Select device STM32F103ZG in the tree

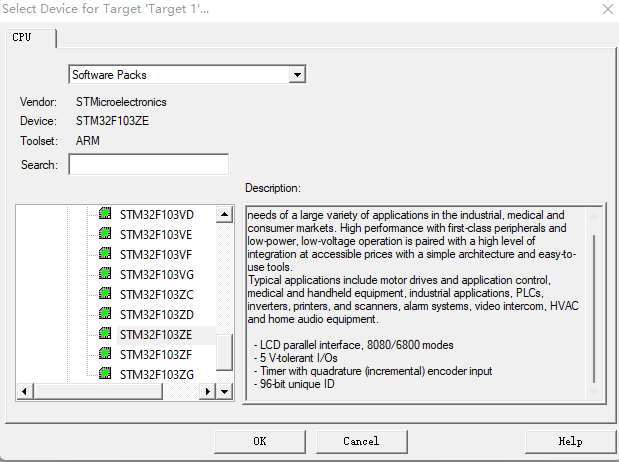click(x=157, y=374)
